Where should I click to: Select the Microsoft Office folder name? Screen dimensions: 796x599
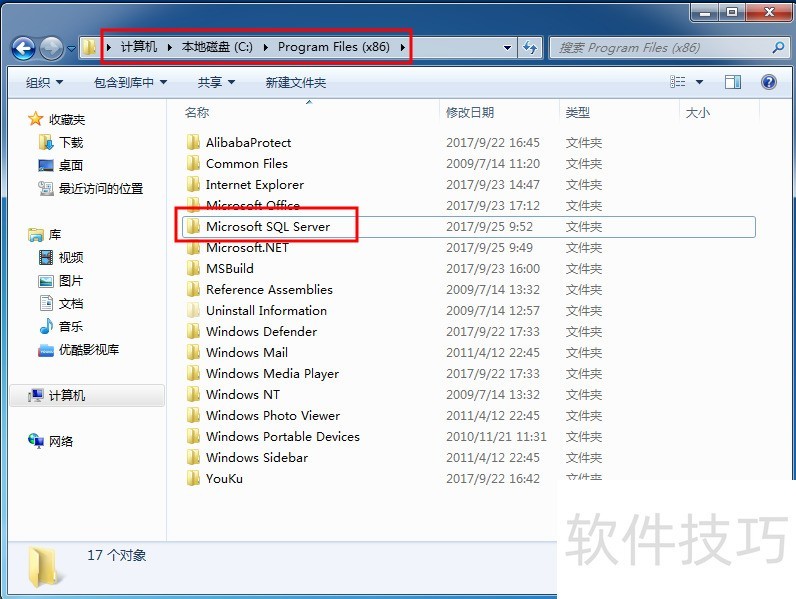(253, 205)
